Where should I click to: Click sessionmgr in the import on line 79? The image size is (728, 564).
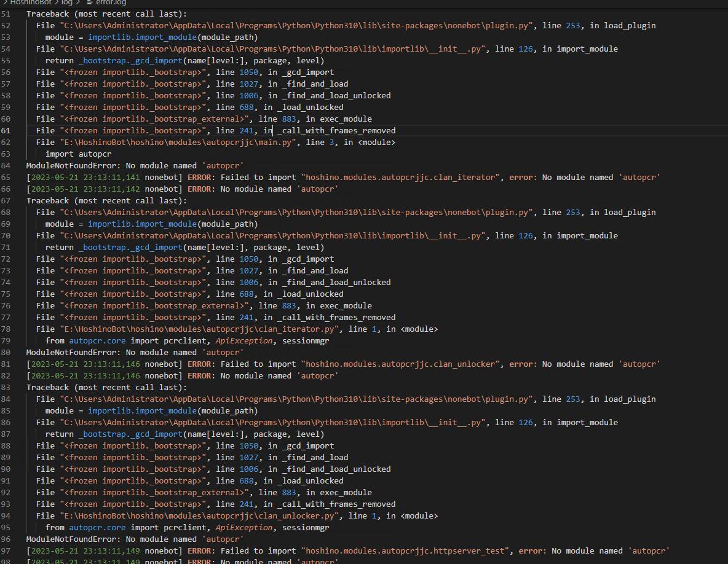(307, 340)
